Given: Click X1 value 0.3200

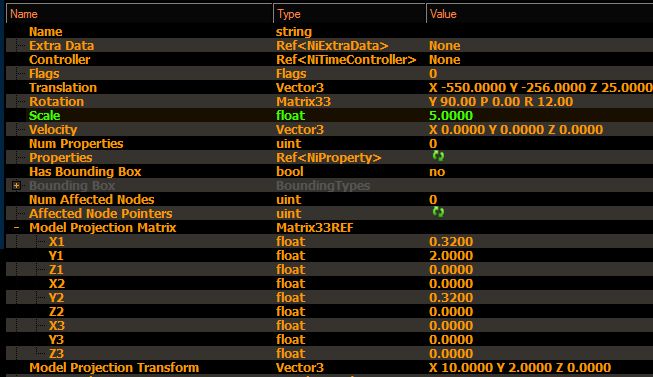Looking at the screenshot, I should pos(451,242).
